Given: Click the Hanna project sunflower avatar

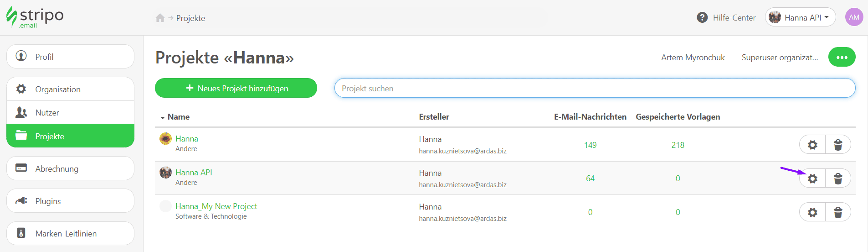Looking at the screenshot, I should [165, 138].
